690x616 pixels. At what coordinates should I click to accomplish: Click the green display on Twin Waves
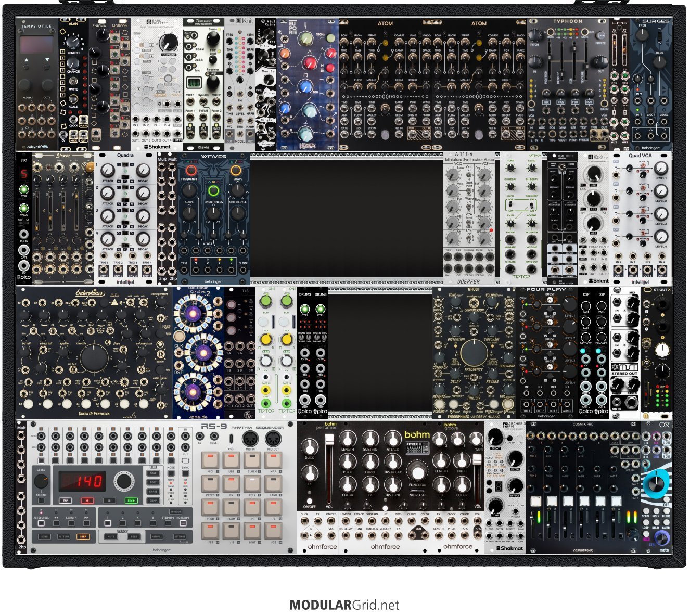click(x=194, y=82)
